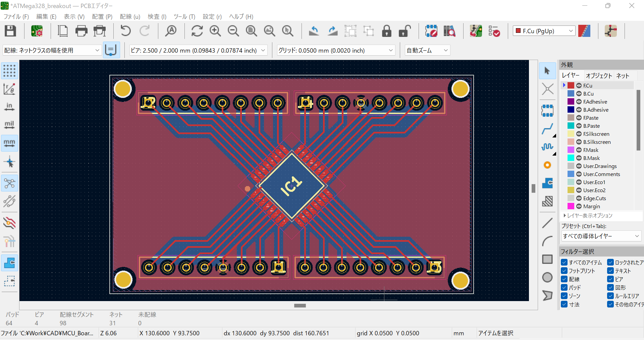Open the find tool icon

click(171, 31)
